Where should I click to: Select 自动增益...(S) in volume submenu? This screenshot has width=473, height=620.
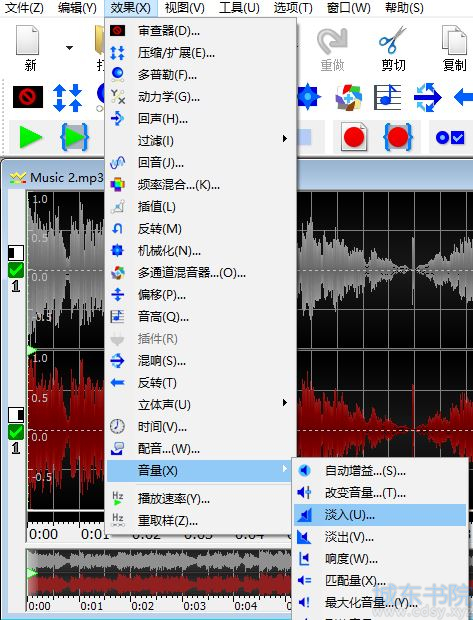click(x=380, y=471)
